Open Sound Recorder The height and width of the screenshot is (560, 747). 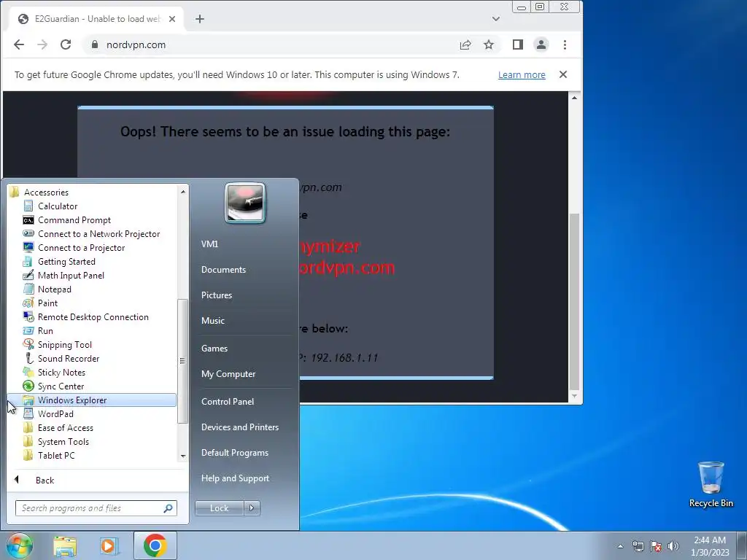pos(68,358)
